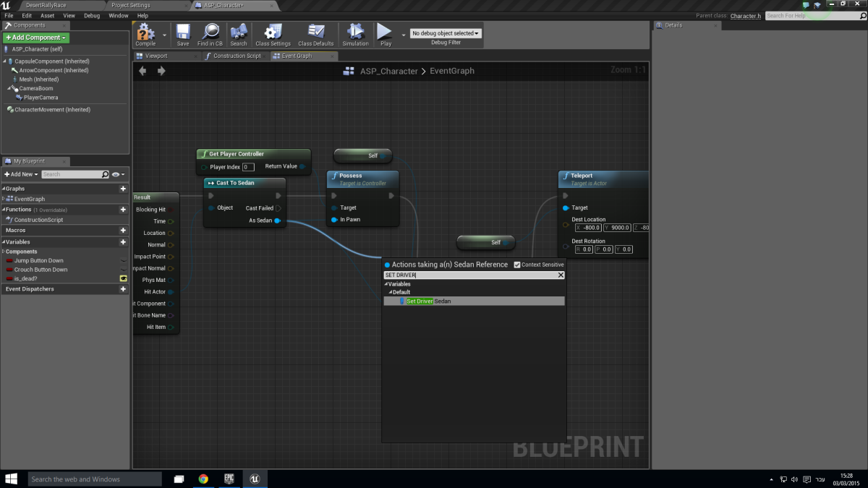Add an event dispatcher with its plus icon
Image resolution: width=868 pixels, height=488 pixels.
pyautogui.click(x=123, y=289)
